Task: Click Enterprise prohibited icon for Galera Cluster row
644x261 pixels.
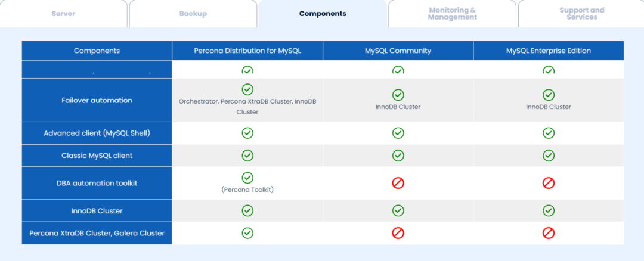Action: point(549,233)
